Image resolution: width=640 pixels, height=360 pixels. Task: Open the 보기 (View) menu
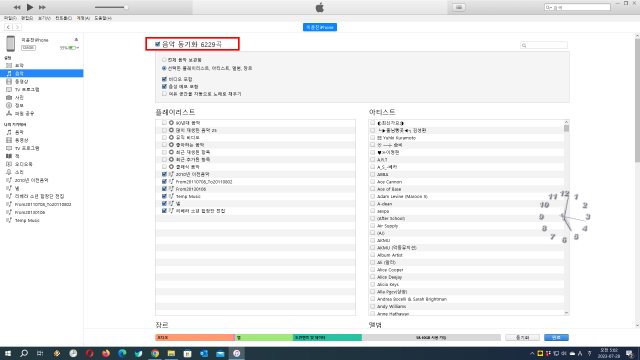pos(44,18)
